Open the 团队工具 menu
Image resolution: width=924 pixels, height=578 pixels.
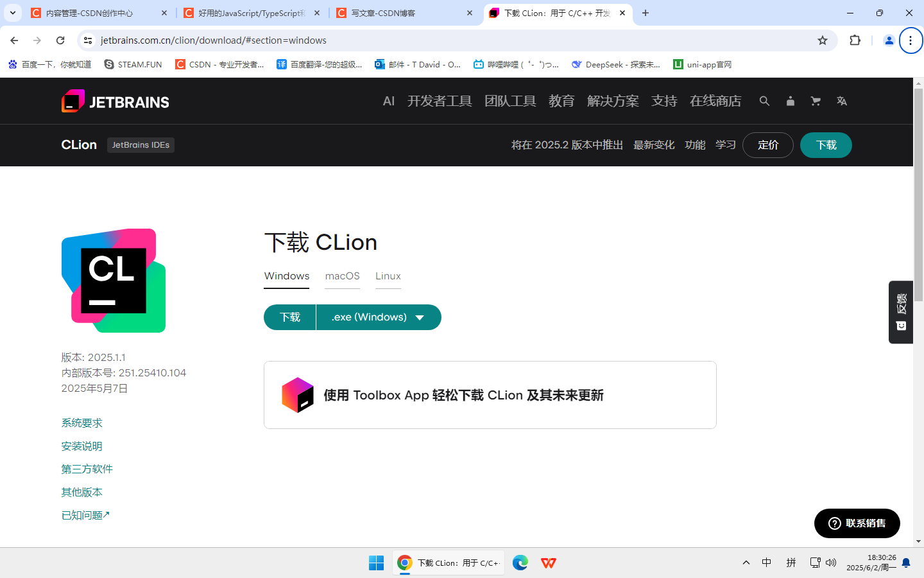(x=510, y=101)
